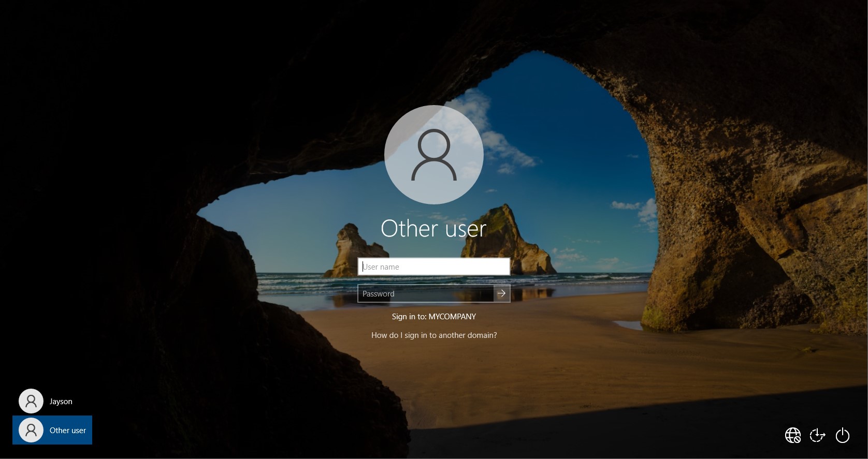Click the highlighted blue account tile
Viewport: 868px width, 459px height.
[52, 430]
